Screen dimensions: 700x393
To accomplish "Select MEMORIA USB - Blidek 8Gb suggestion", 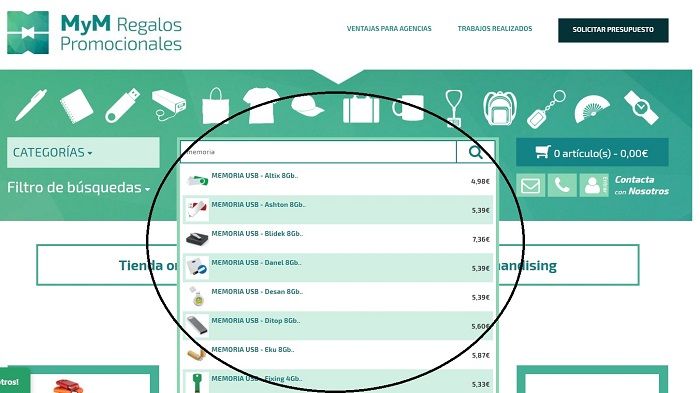I will [338, 238].
